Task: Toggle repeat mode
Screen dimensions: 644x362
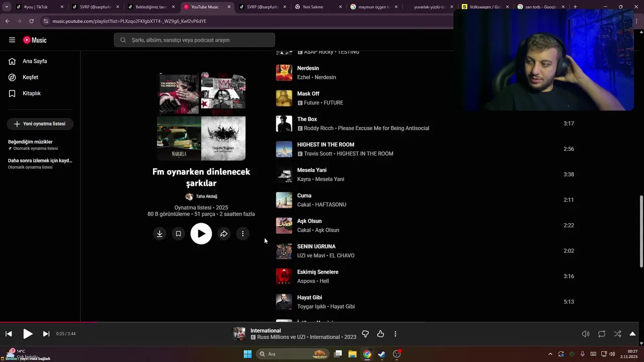Action: tap(602, 334)
